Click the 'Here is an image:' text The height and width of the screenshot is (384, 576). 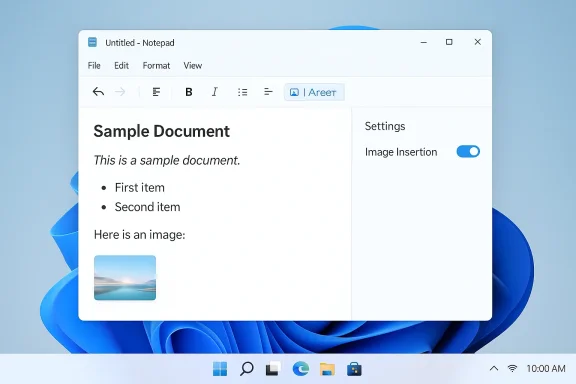click(140, 234)
